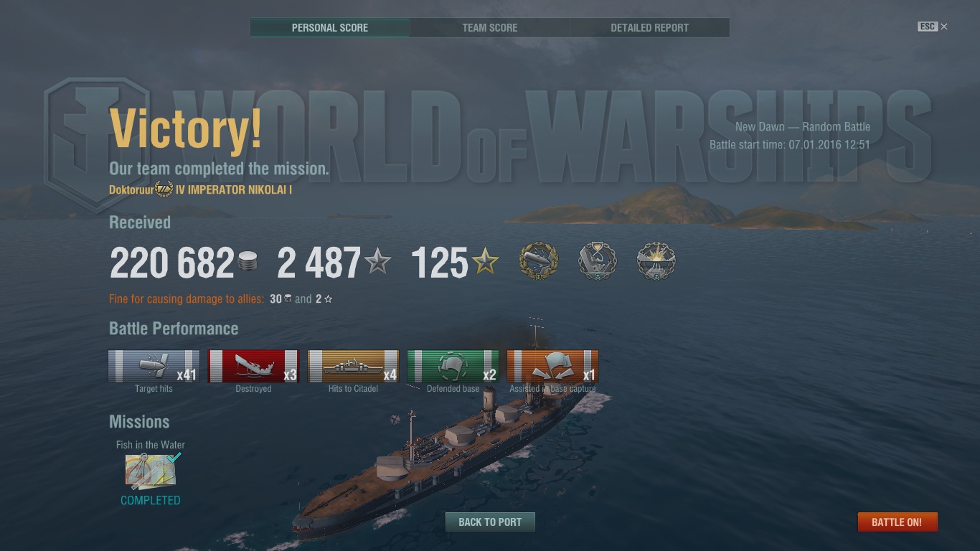This screenshot has width=980, height=551.
Task: Click the third achievement medal with explosion
Action: tap(656, 262)
